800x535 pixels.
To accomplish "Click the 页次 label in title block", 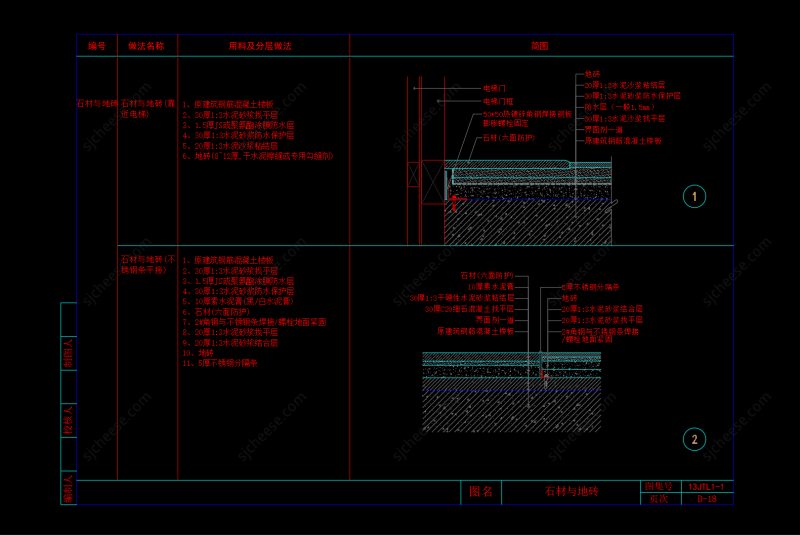I will click(659, 498).
